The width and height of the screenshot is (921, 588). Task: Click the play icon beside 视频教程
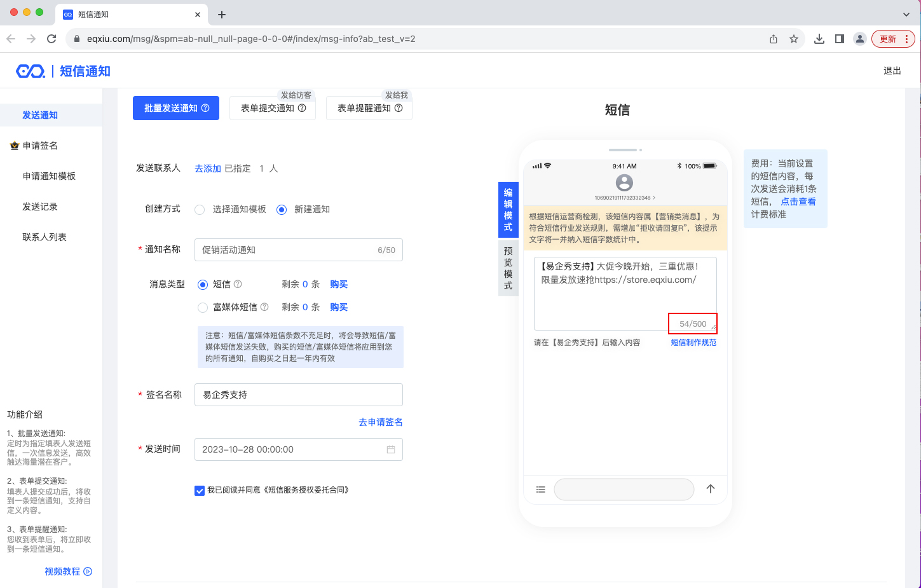click(88, 571)
